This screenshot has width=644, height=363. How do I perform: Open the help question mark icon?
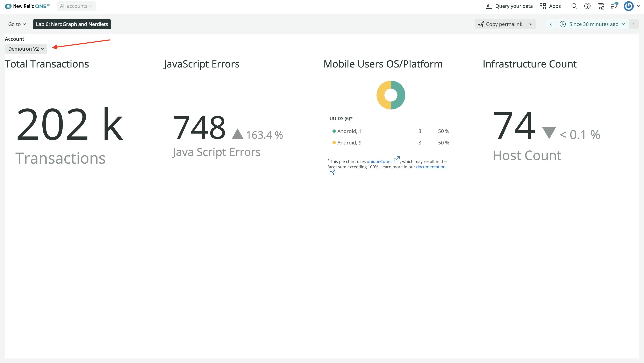pyautogui.click(x=587, y=6)
